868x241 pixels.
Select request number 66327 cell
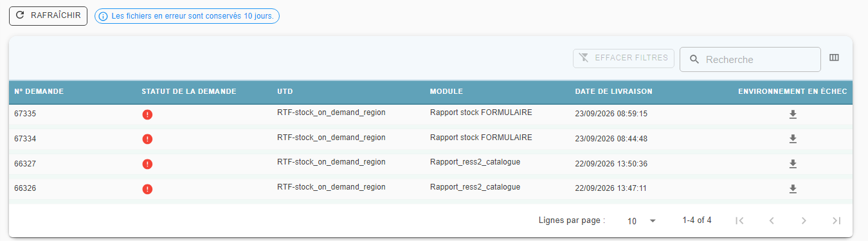point(25,163)
